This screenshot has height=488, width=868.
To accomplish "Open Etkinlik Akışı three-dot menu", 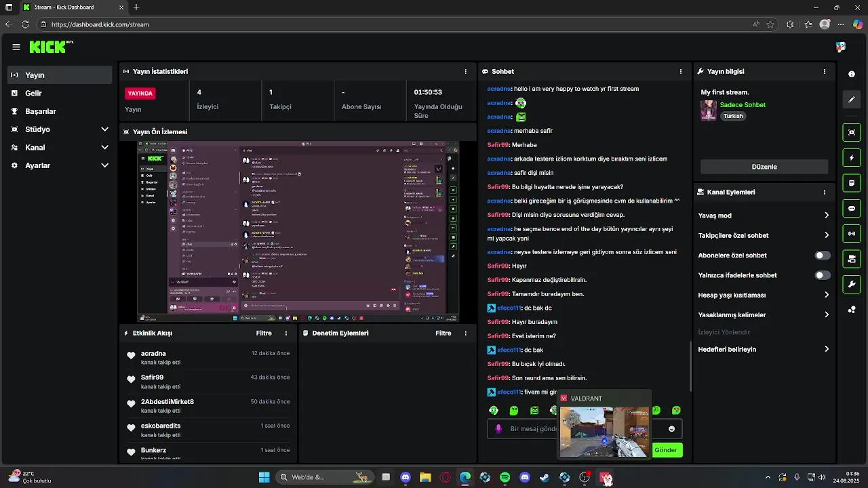I will [286, 333].
